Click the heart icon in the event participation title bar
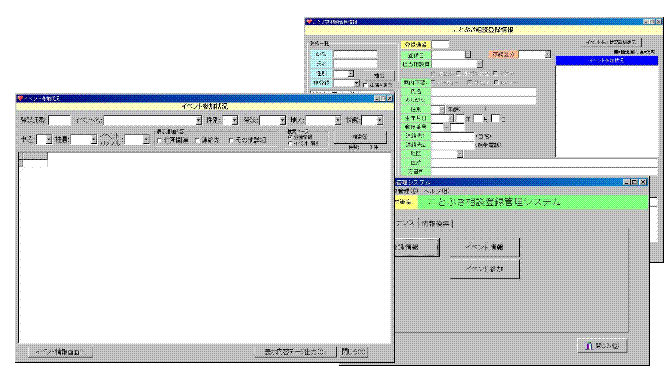 click(20, 98)
